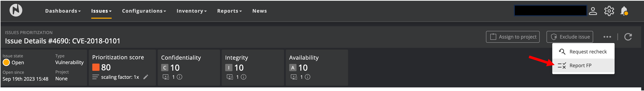Click Assign to project button

(512, 37)
